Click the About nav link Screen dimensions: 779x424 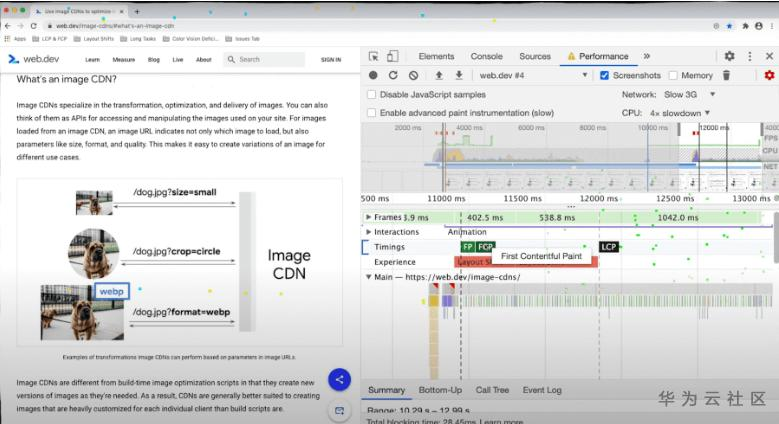pyautogui.click(x=204, y=60)
